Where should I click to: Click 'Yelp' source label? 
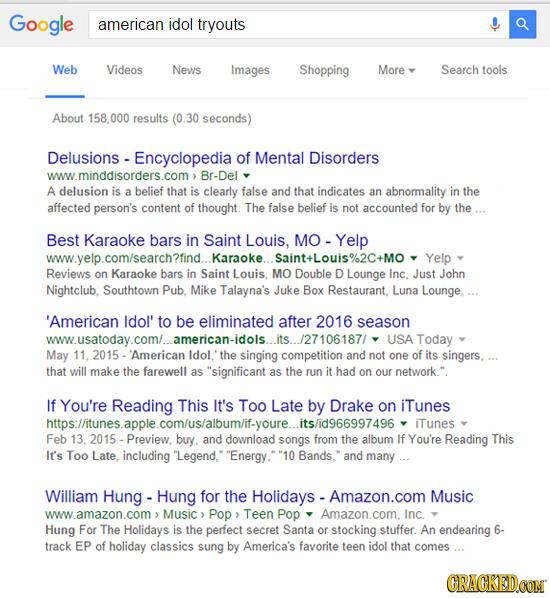(438, 258)
